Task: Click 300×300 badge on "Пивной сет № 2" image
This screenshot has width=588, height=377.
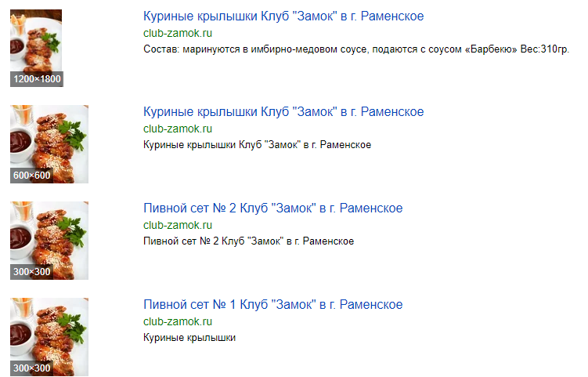Action: click(31, 272)
